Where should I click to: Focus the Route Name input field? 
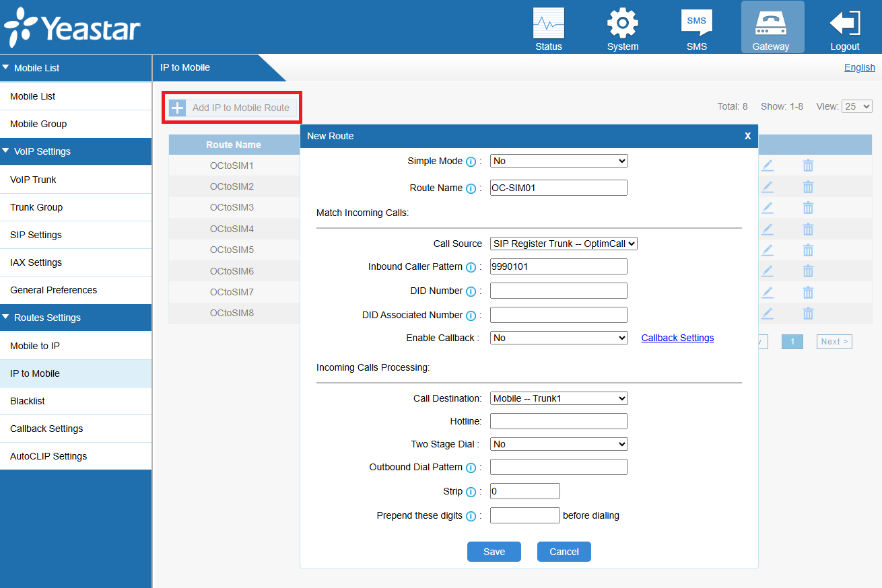pyautogui.click(x=559, y=188)
